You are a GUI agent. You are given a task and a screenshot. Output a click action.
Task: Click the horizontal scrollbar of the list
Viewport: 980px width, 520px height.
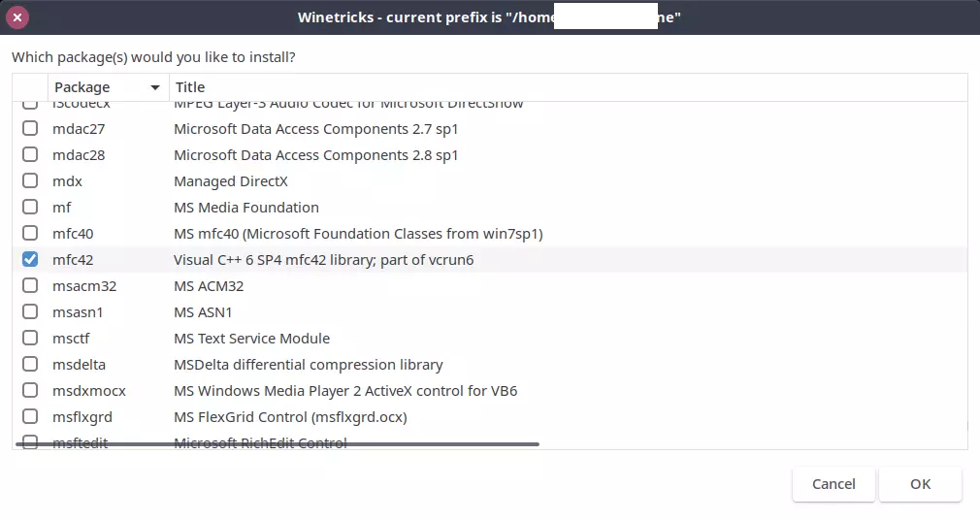[277, 444]
